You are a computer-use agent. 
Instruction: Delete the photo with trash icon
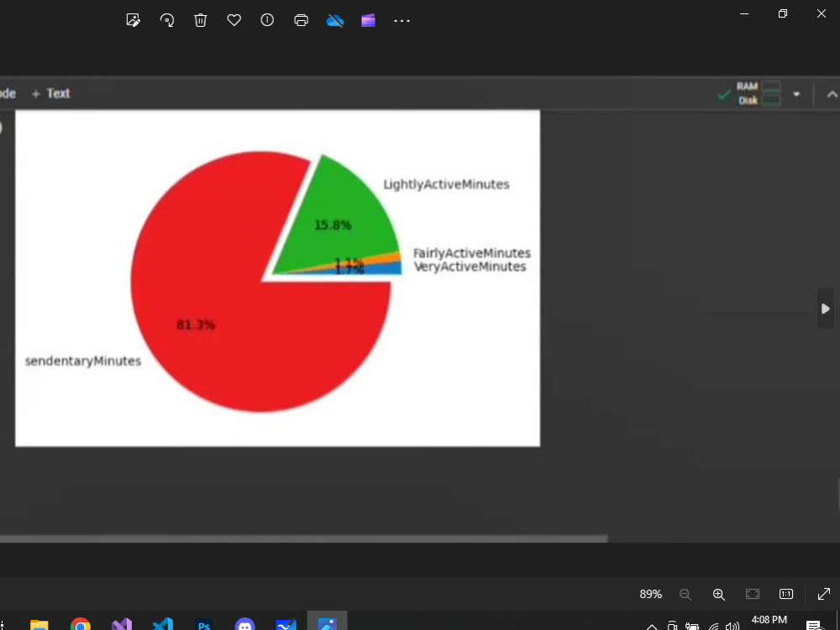click(201, 20)
